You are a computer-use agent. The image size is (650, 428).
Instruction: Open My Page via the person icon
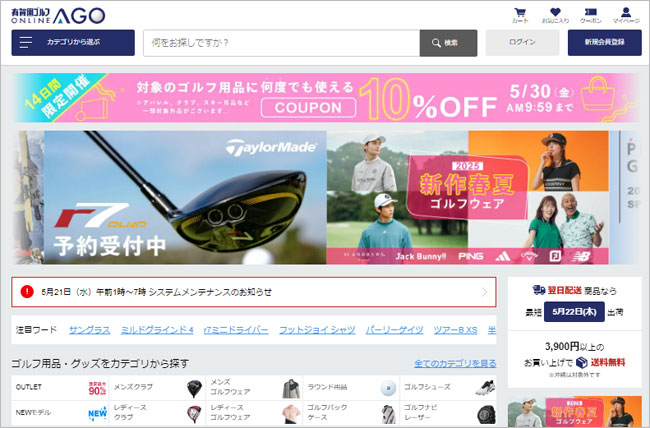(x=626, y=16)
